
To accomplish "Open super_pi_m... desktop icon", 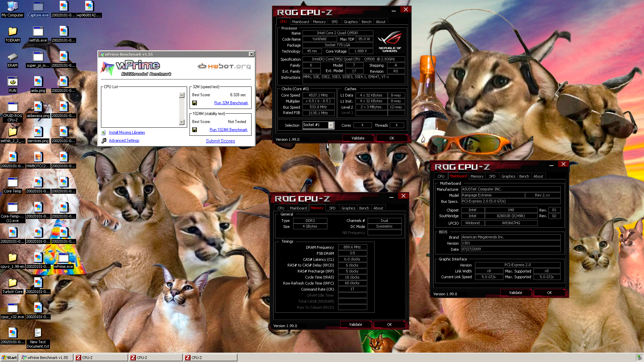I will click(38, 59).
